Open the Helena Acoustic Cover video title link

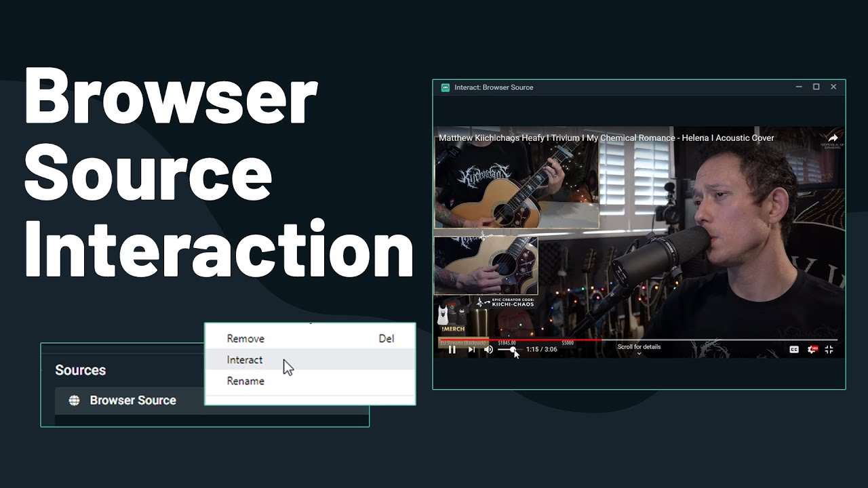[606, 138]
